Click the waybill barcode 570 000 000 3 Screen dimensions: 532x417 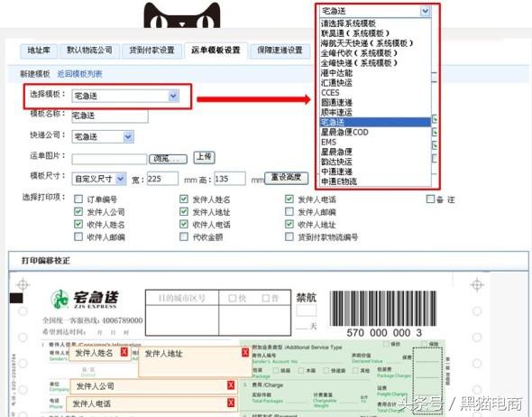click(383, 314)
